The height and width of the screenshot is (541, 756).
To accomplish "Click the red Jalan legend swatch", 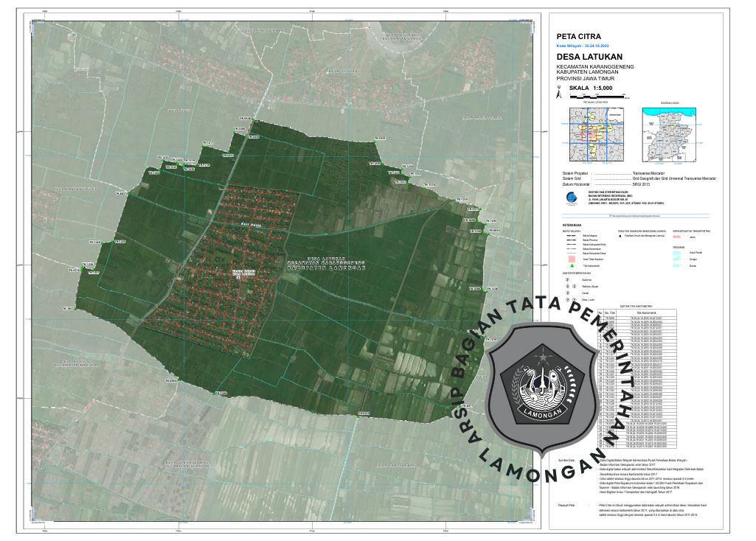I will (x=676, y=237).
